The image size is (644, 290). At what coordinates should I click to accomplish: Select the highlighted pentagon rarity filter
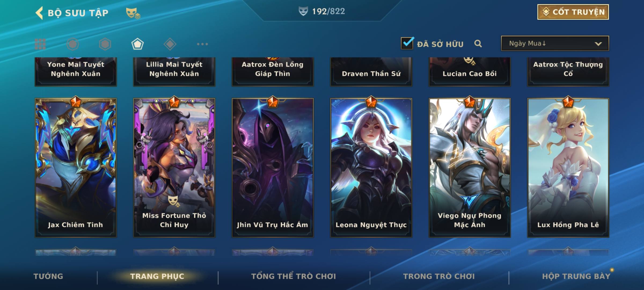pyautogui.click(x=137, y=44)
